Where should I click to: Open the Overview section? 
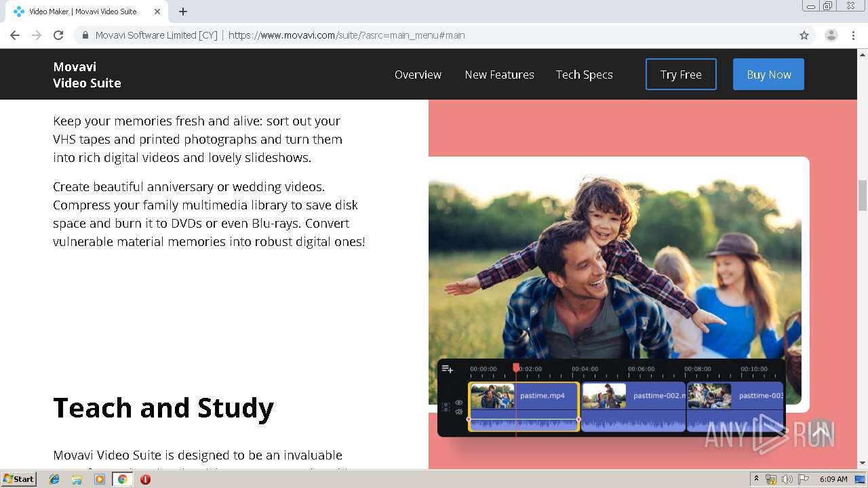pos(418,75)
